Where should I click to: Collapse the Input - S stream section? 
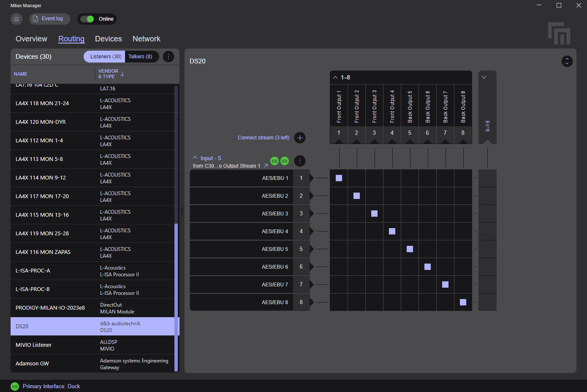[195, 158]
